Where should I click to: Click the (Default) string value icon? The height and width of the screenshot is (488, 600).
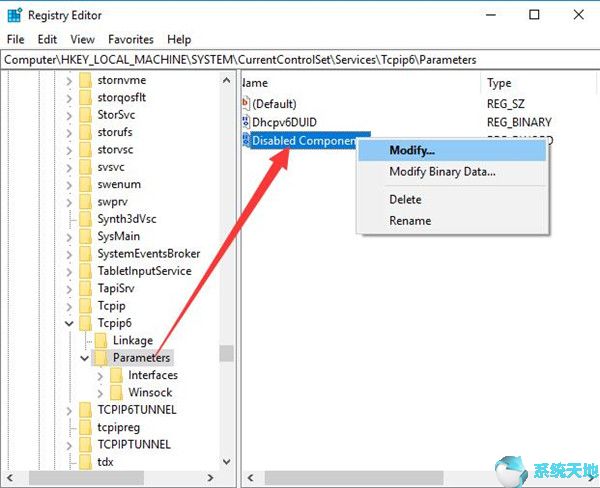coord(246,104)
